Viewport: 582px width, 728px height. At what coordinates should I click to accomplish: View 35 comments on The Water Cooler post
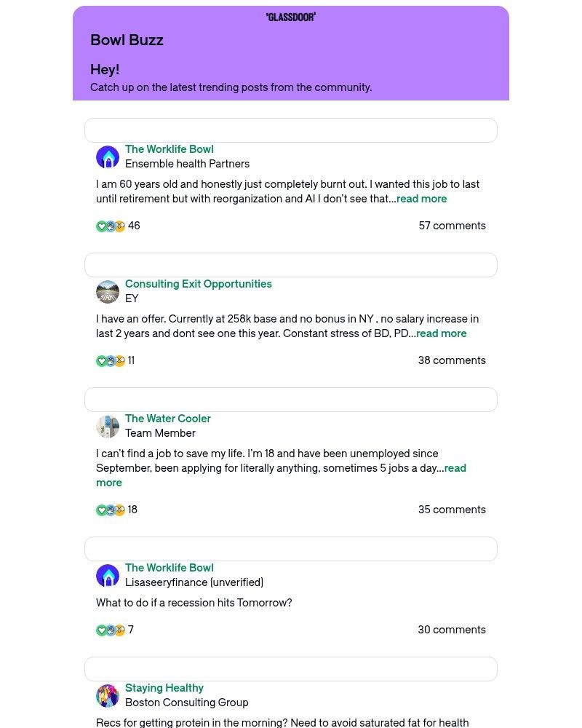[x=451, y=510]
